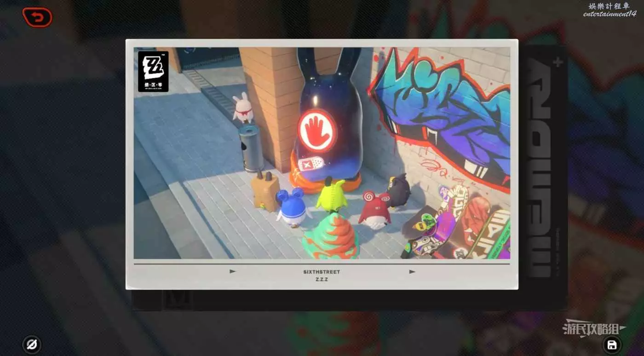Click the Z.Z.Z caption under the photo
The width and height of the screenshot is (644, 356).
tap(322, 280)
